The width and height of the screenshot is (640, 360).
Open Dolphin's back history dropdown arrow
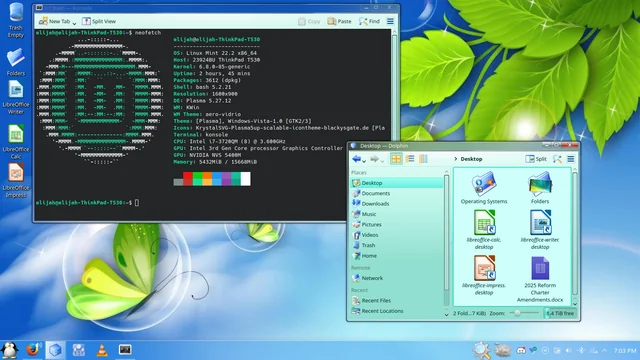pos(364,161)
